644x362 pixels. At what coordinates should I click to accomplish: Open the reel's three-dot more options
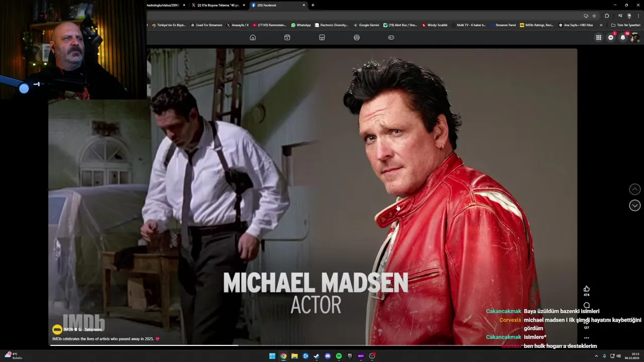[586, 338]
